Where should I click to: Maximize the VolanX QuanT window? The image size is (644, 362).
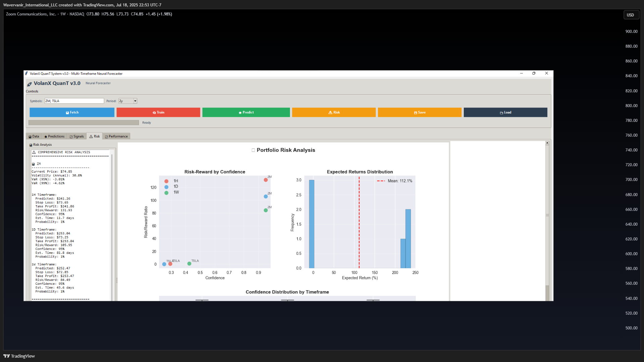point(534,73)
